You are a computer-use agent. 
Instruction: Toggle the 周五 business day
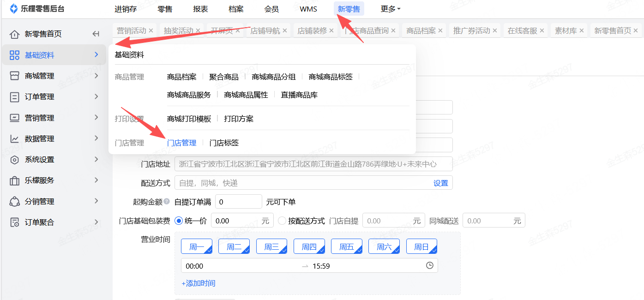tap(347, 246)
